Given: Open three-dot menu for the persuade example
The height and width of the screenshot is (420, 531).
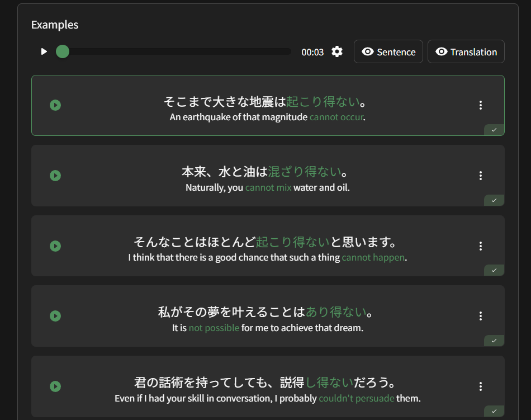Looking at the screenshot, I should coord(480,386).
